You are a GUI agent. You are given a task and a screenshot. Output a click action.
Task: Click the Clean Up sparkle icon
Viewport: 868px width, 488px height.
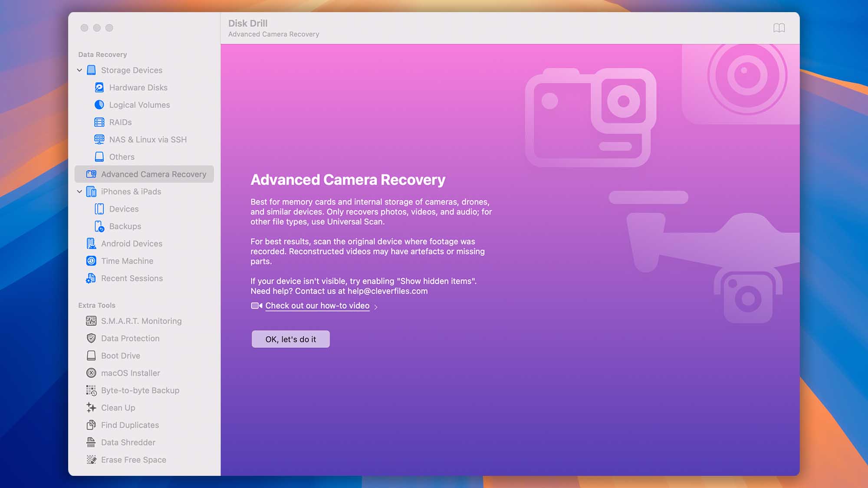coord(91,408)
